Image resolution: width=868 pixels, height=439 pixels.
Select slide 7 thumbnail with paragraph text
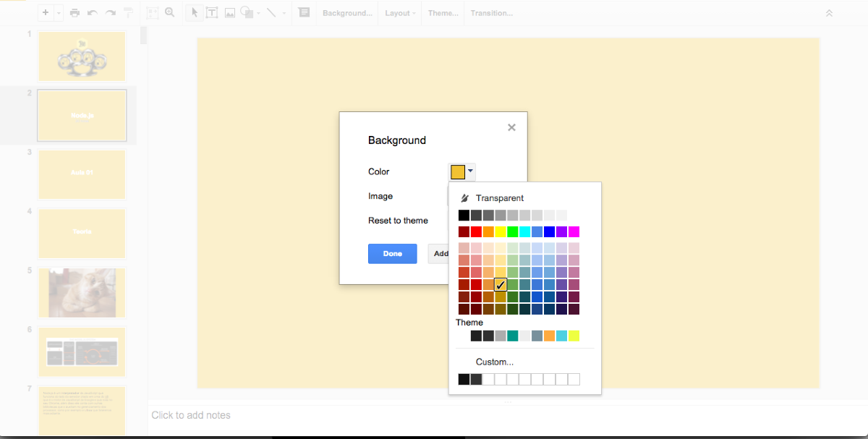(x=82, y=410)
